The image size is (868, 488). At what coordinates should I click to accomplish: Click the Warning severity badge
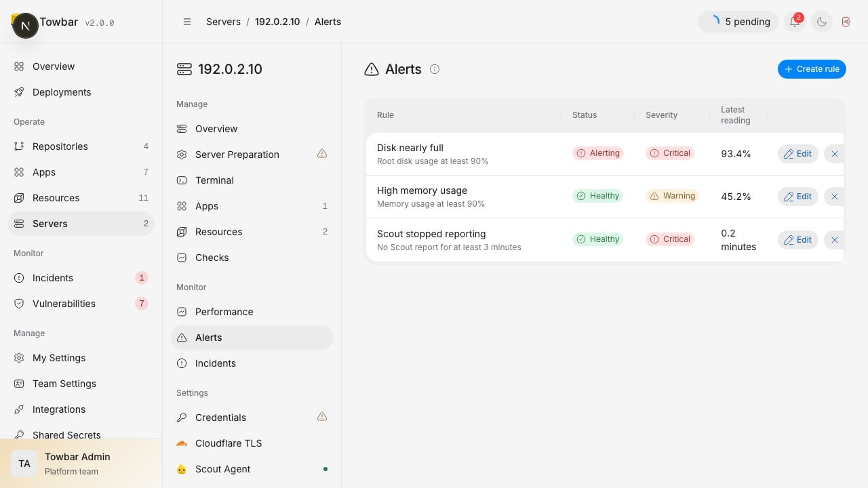coord(672,196)
